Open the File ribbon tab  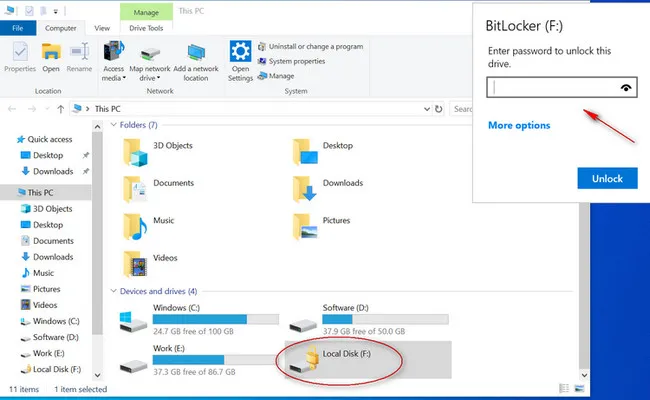click(18, 28)
